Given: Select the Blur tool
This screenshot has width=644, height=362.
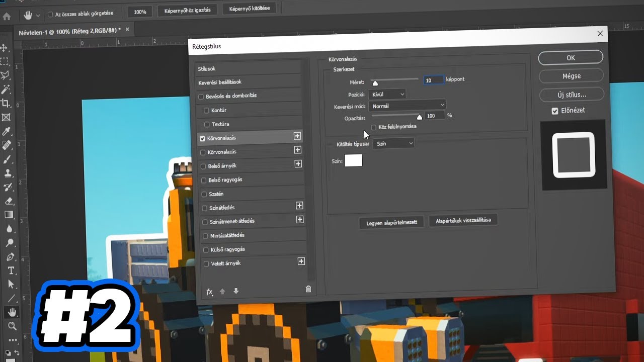Looking at the screenshot, I should coord(10,229).
